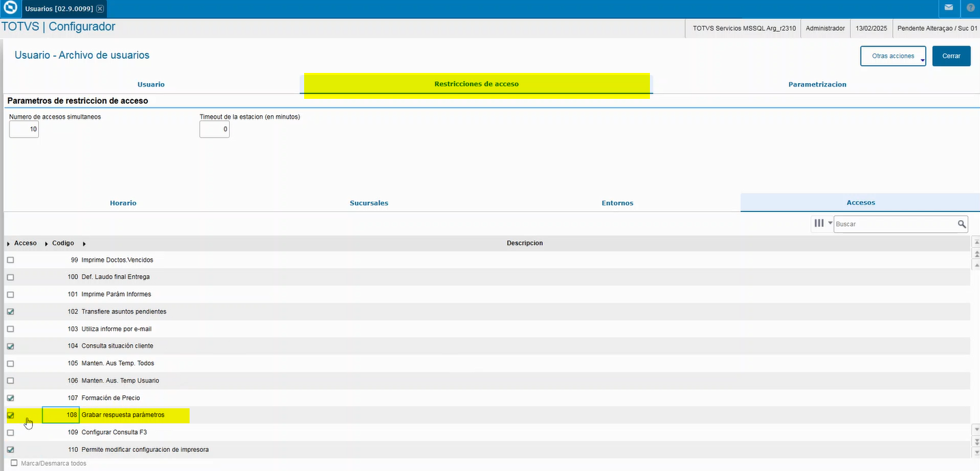Check 106 Manten. Aus. Temp Usuario
Image resolution: width=980 pixels, height=471 pixels.
point(10,380)
